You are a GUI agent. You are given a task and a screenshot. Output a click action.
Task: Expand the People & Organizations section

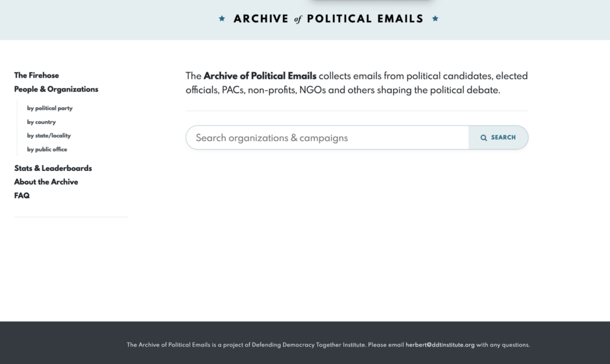[56, 89]
